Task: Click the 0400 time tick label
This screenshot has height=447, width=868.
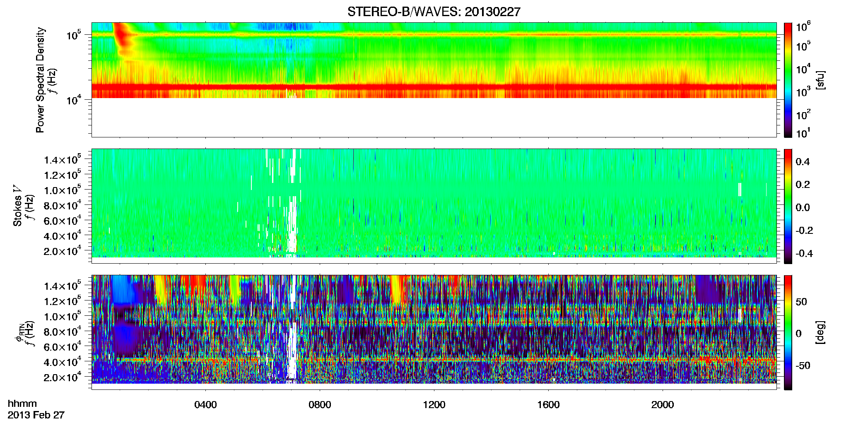Action: click(205, 405)
